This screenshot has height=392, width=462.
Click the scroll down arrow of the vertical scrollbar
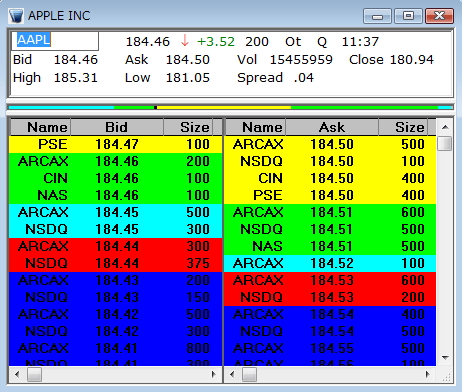445,358
